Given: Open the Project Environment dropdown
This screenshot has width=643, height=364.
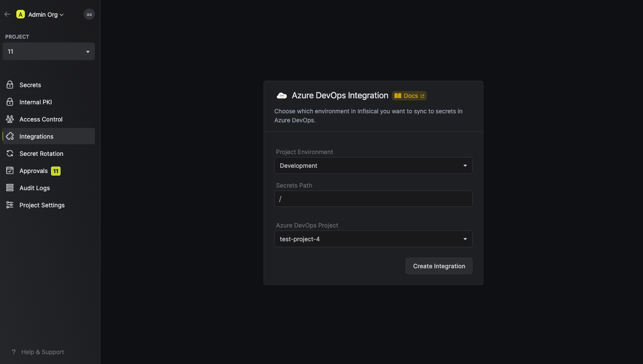Looking at the screenshot, I should [x=373, y=166].
